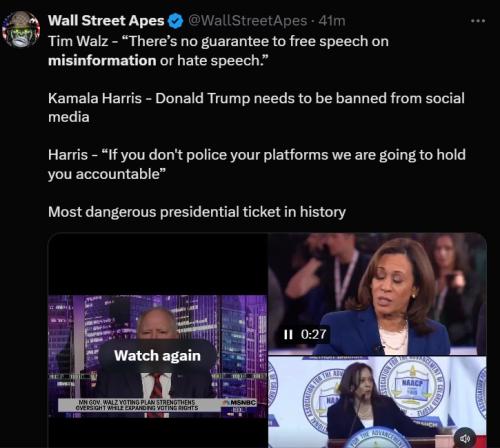This screenshot has width=500, height=448.
Task: Click the MSNBC logo in the chyron
Action: tap(240, 403)
